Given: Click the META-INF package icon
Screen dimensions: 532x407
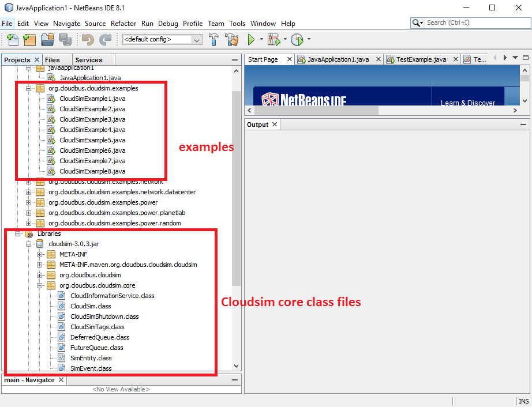Looking at the screenshot, I should (x=51, y=254).
